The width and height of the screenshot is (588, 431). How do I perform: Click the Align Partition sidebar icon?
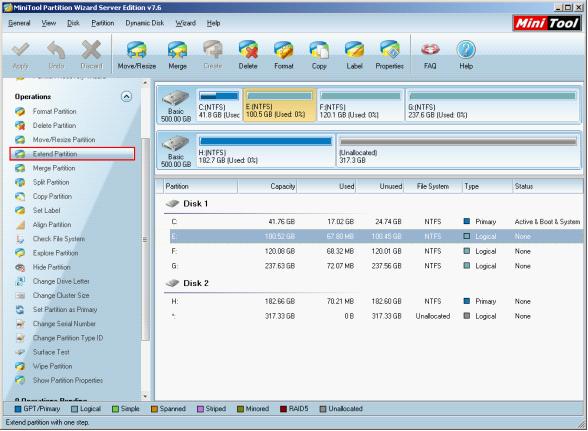[20, 225]
